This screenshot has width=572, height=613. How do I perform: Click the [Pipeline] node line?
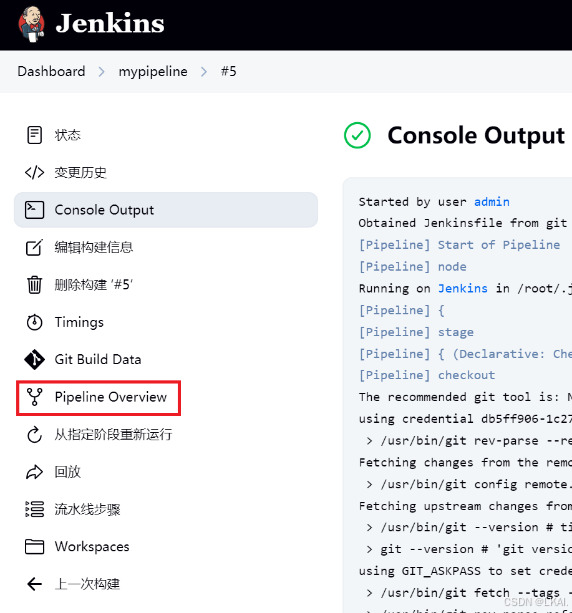click(x=413, y=267)
